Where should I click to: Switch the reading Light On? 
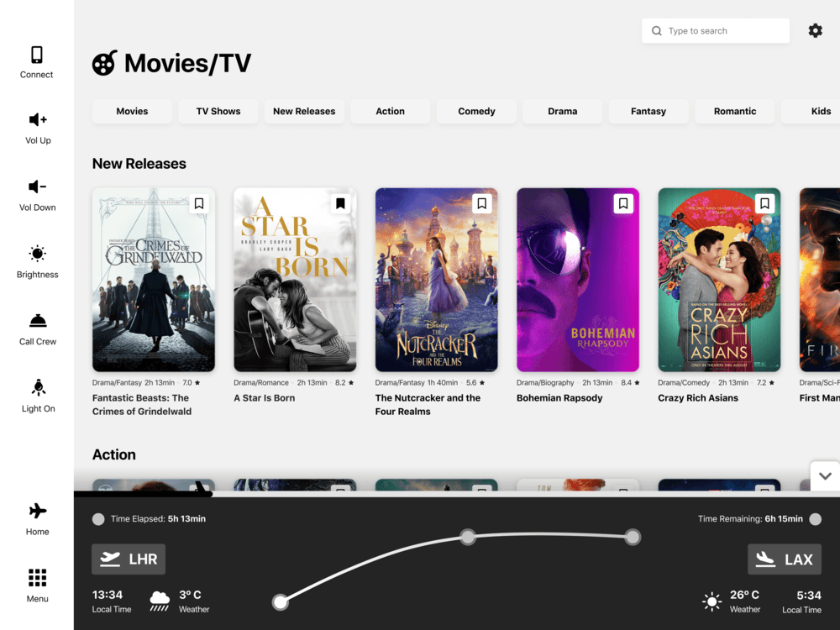(x=38, y=387)
